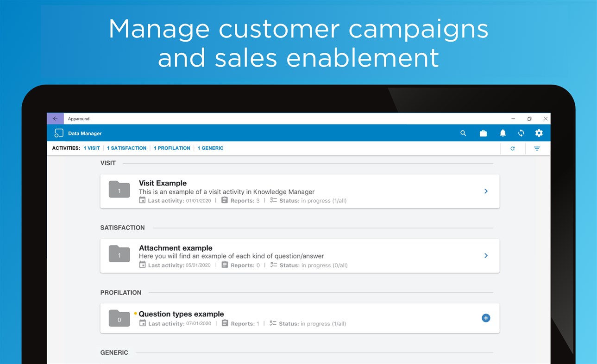Expand Visit Example with chevron
Image resolution: width=597 pixels, height=364 pixels.
(486, 191)
